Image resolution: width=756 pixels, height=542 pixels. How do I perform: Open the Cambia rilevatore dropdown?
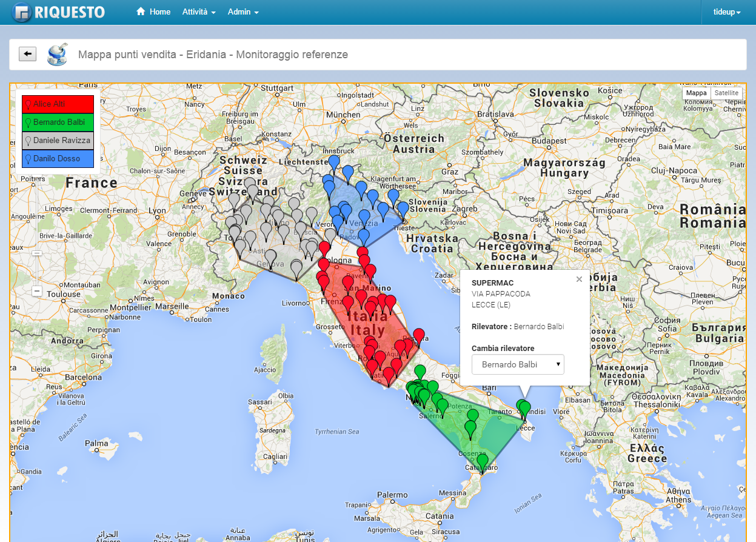coord(518,364)
